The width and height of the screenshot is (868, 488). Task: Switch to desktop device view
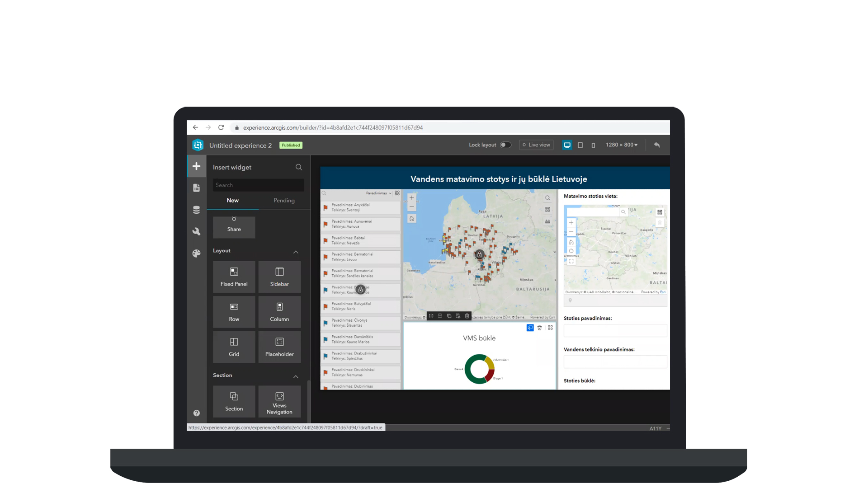[567, 145]
